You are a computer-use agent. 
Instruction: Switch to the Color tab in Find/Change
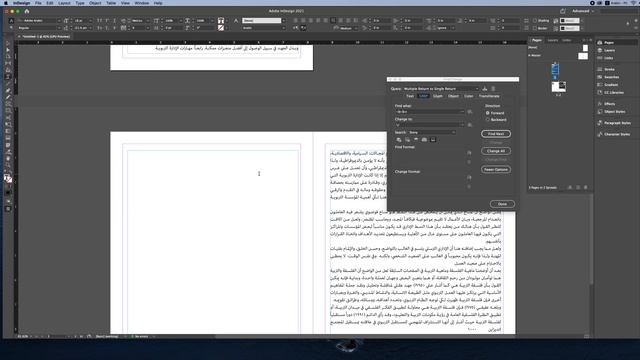coord(468,96)
